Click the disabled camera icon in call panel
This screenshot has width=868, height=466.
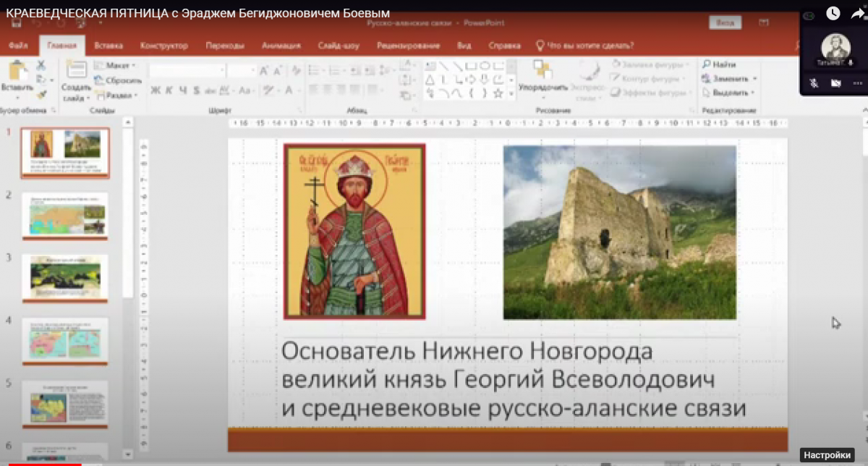click(x=835, y=82)
